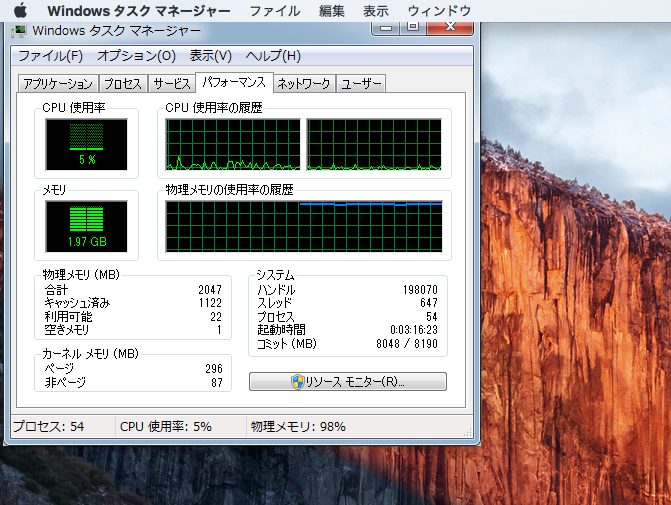Click the 合計 value 2047
The height and width of the screenshot is (505, 671).
click(x=210, y=290)
